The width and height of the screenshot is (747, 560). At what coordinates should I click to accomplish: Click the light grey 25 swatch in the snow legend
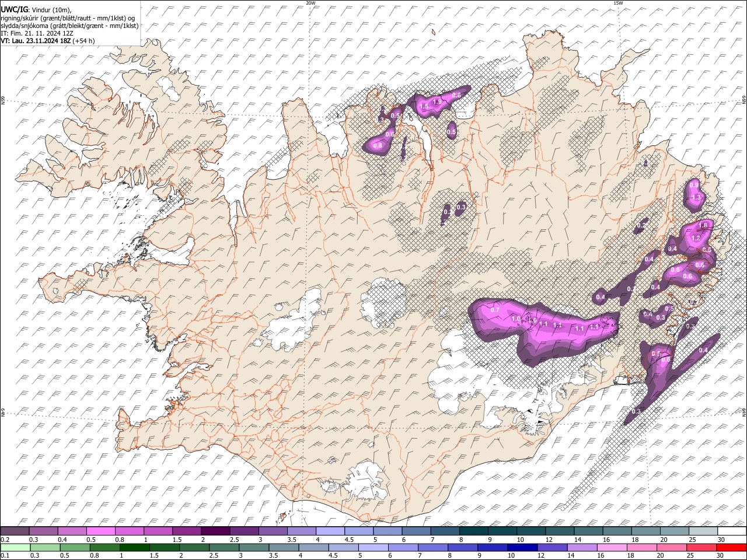point(702,531)
